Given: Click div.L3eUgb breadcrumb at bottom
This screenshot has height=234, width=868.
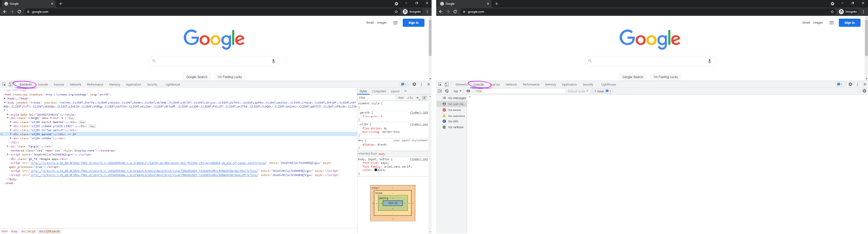Looking at the screenshot, I should (x=28, y=231).
